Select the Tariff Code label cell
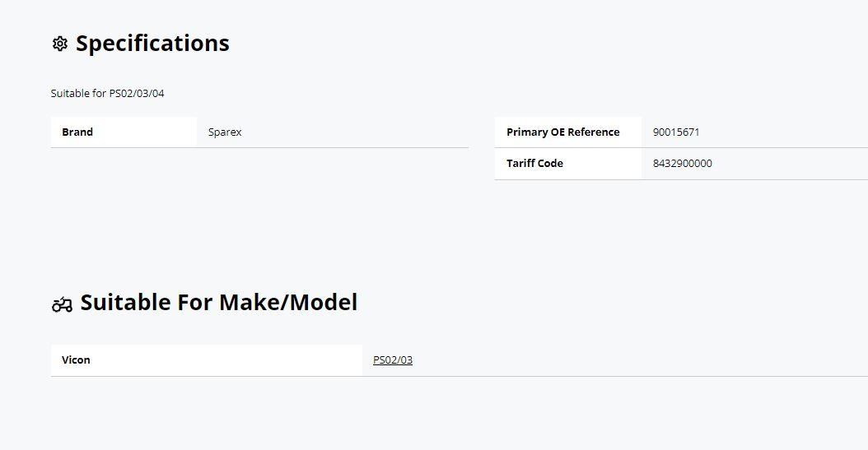 coord(534,164)
